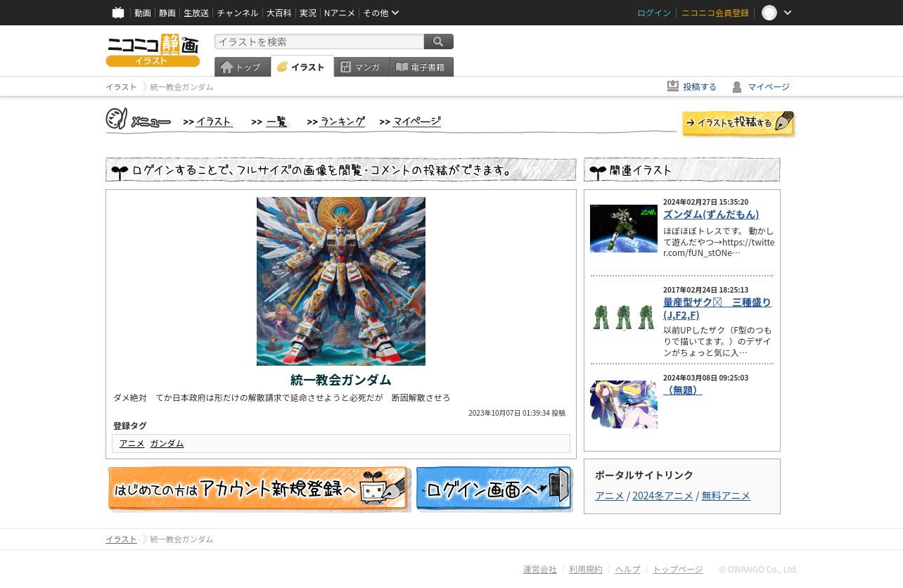The width and height of the screenshot is (903, 588).
Task: Open 運営会社 footer link
Action: (x=540, y=570)
